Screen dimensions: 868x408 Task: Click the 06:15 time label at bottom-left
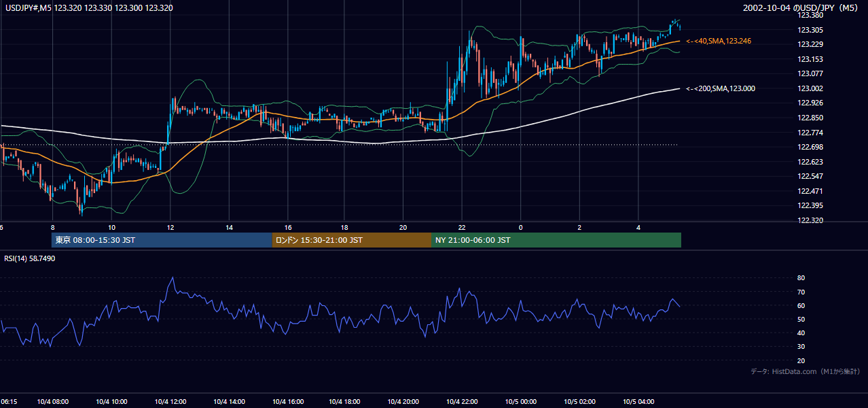tap(9, 402)
